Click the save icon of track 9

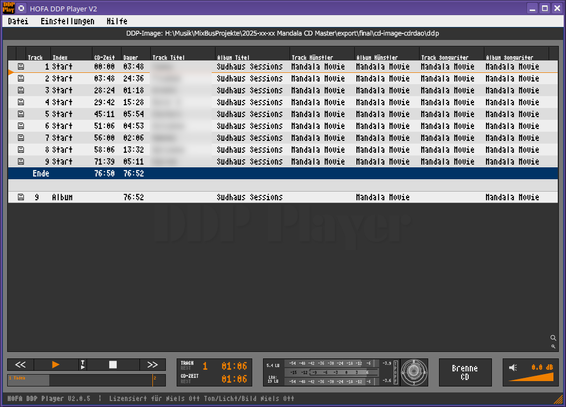point(21,161)
